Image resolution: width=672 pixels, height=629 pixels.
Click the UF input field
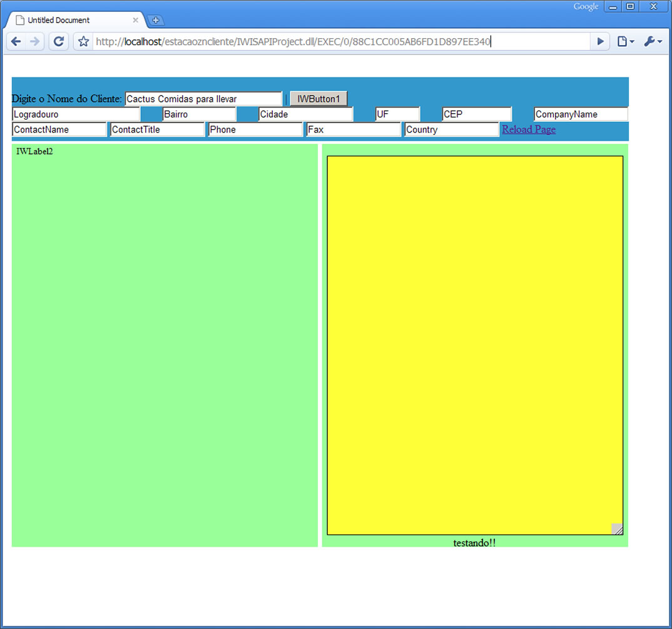pos(397,114)
